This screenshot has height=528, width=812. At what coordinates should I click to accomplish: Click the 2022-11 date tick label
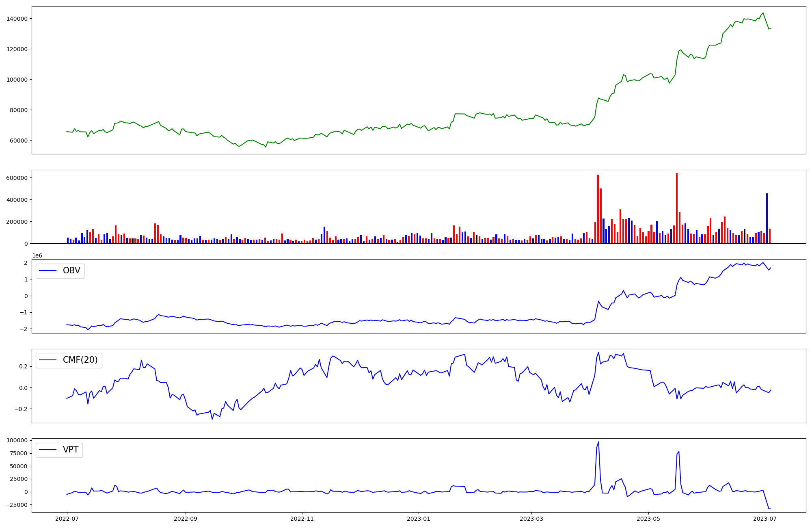tap(302, 519)
